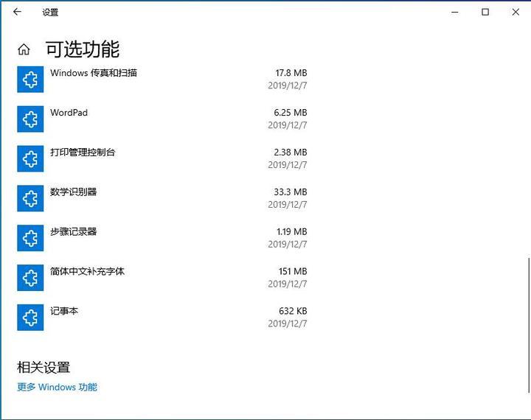The height and width of the screenshot is (420, 531).
Task: Click the 151 MB size of 简体中文补充字体
Action: [x=292, y=271]
